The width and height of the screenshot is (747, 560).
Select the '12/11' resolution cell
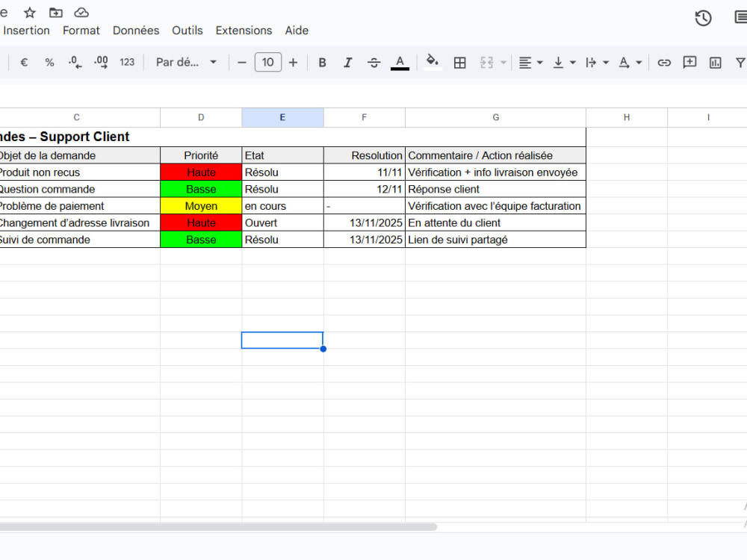(364, 189)
